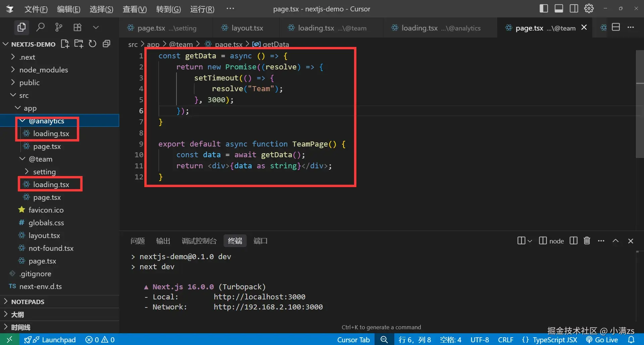The height and width of the screenshot is (345, 644).
Task: Switch to 问题 problems panel tab
Action: pyautogui.click(x=138, y=241)
